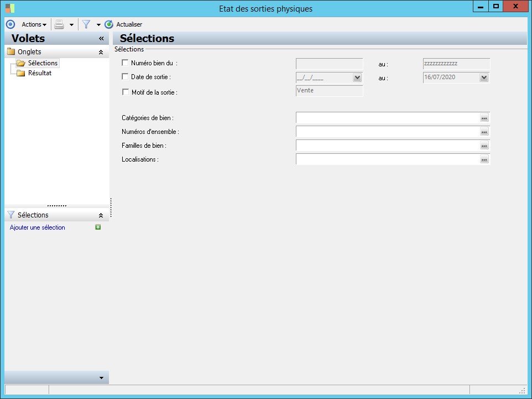Collapse the Onglets section
Viewport: 532px width, 399px height.
tap(101, 52)
